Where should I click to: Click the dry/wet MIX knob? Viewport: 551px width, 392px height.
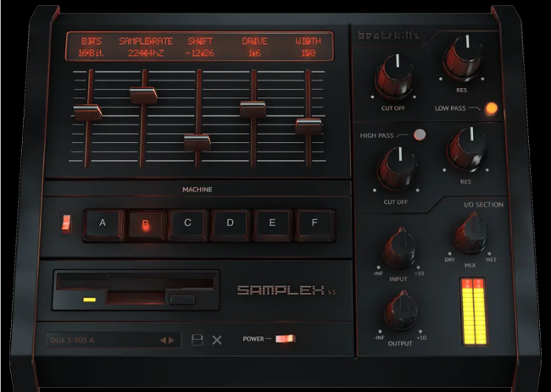(470, 233)
